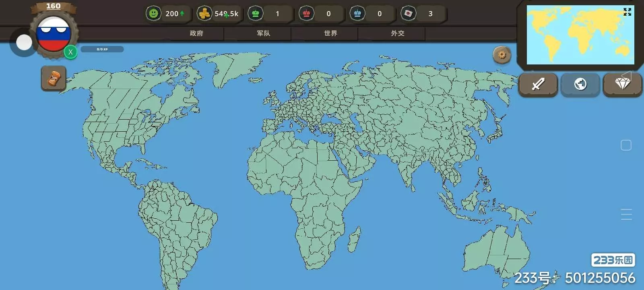
Task: Select the globe map mode button
Action: (580, 84)
